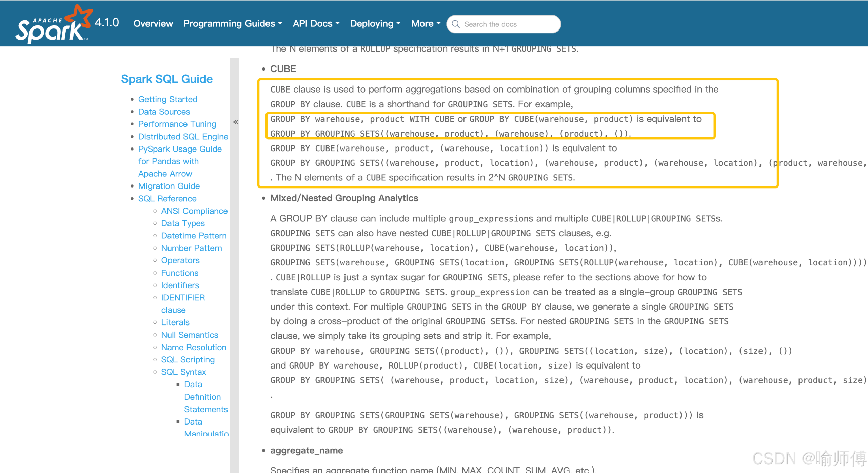Open the Migration Guide link
The image size is (868, 473).
tap(169, 186)
